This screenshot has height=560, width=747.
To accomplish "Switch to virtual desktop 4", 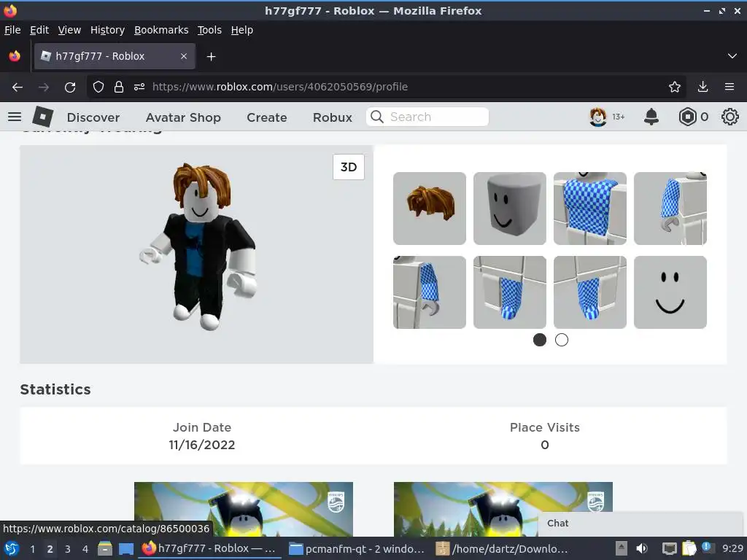I will tap(85, 549).
